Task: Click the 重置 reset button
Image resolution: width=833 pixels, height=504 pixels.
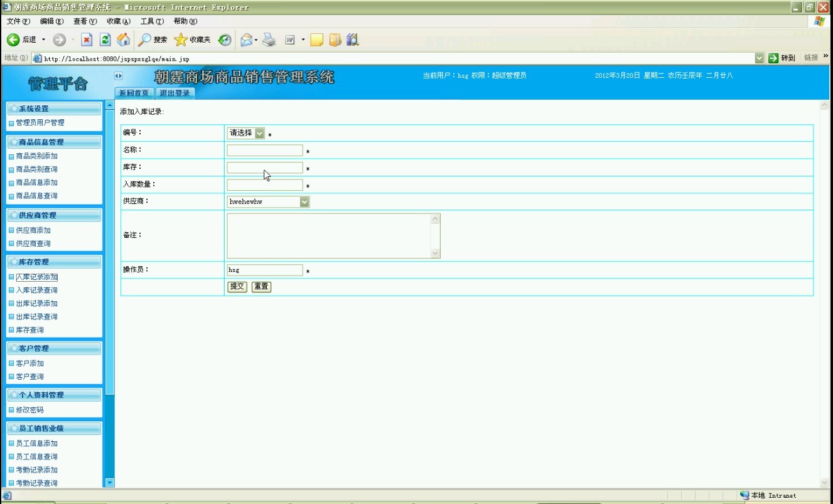Action: pyautogui.click(x=261, y=287)
